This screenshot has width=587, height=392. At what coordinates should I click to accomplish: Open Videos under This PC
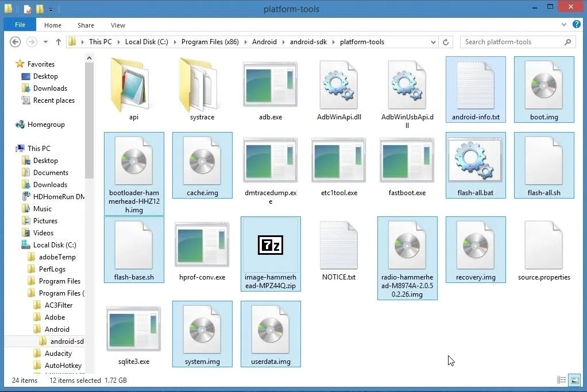43,232
